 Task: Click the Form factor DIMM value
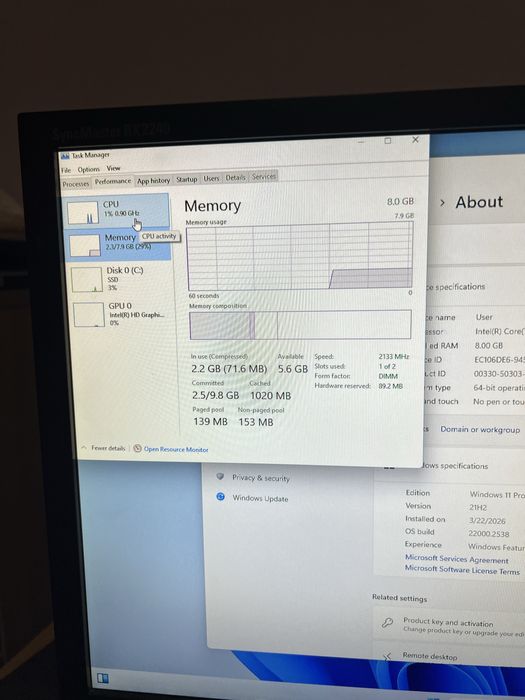(388, 376)
